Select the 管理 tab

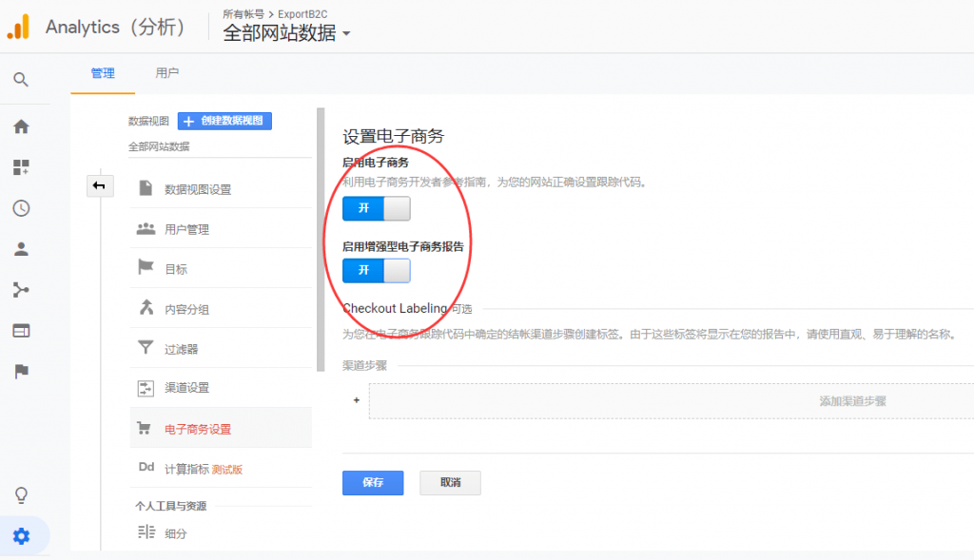pyautogui.click(x=103, y=72)
